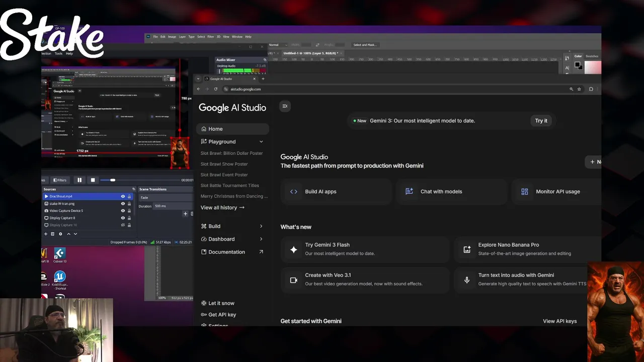
Task: Hide the stake-W-tran.png source
Action: click(123, 204)
